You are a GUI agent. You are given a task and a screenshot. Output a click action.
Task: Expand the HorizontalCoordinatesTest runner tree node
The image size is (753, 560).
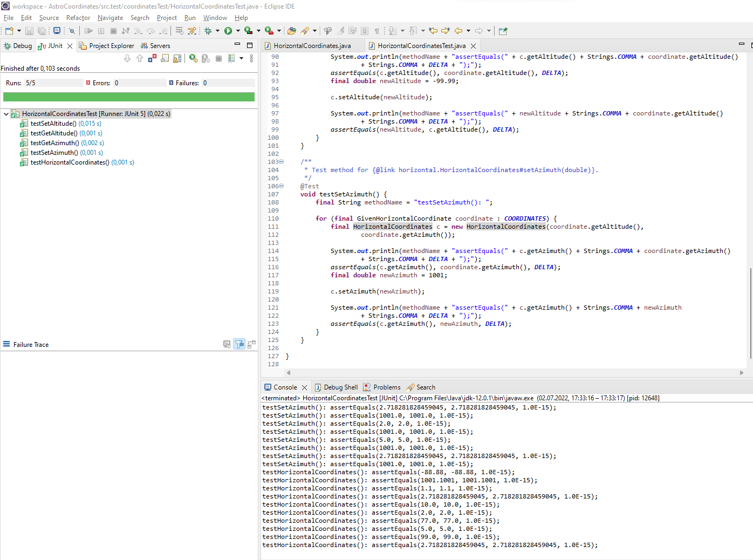[x=5, y=114]
